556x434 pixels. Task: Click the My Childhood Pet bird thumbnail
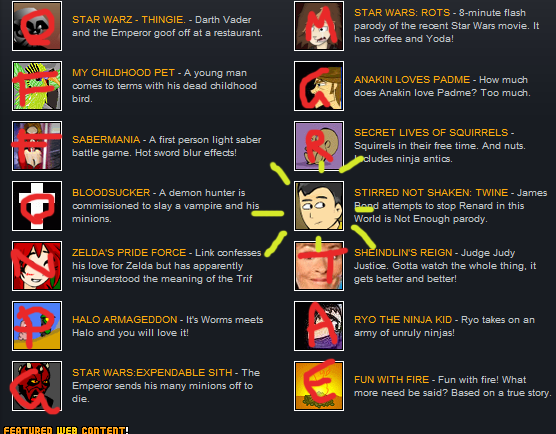37,86
